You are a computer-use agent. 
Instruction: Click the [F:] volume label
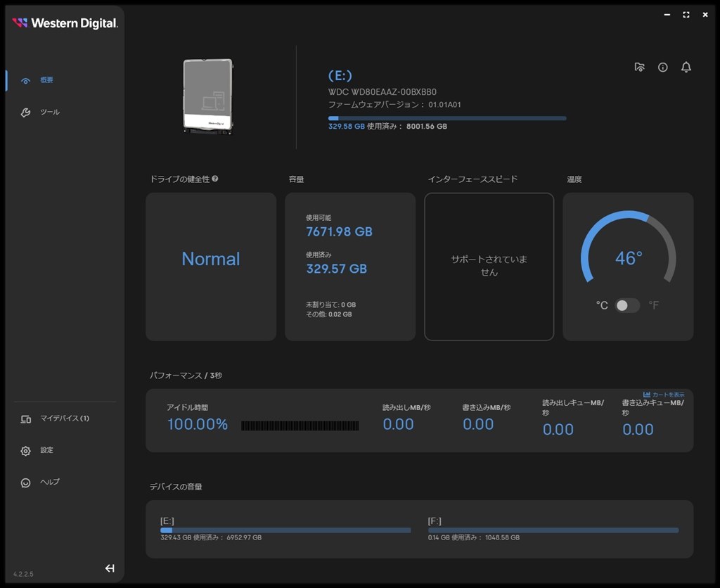pos(435,521)
